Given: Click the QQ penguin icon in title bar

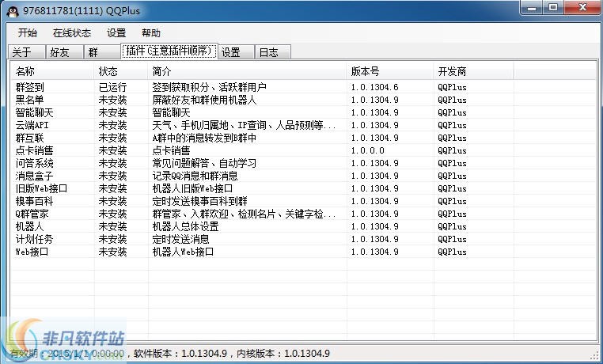Looking at the screenshot, I should (x=13, y=11).
